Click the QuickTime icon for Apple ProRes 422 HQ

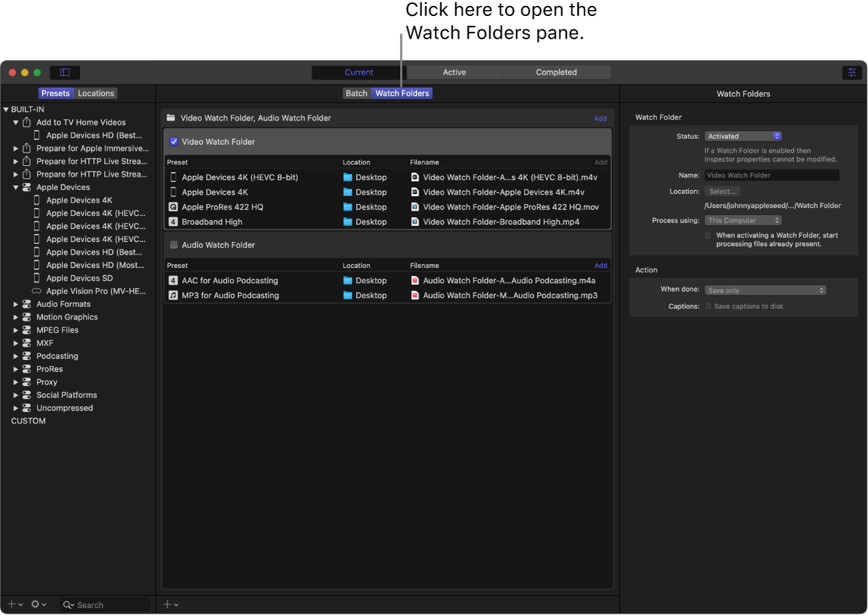pyautogui.click(x=173, y=207)
